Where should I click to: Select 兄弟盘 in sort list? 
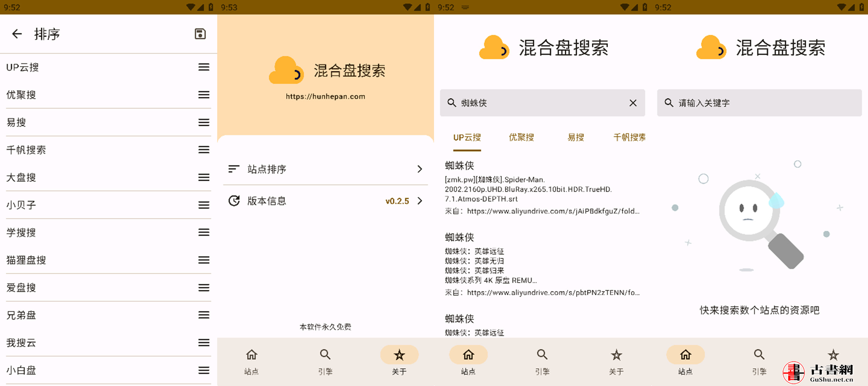click(21, 315)
